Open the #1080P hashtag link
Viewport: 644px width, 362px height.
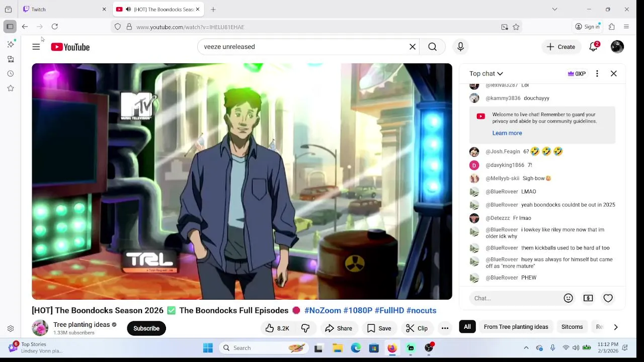pyautogui.click(x=358, y=310)
